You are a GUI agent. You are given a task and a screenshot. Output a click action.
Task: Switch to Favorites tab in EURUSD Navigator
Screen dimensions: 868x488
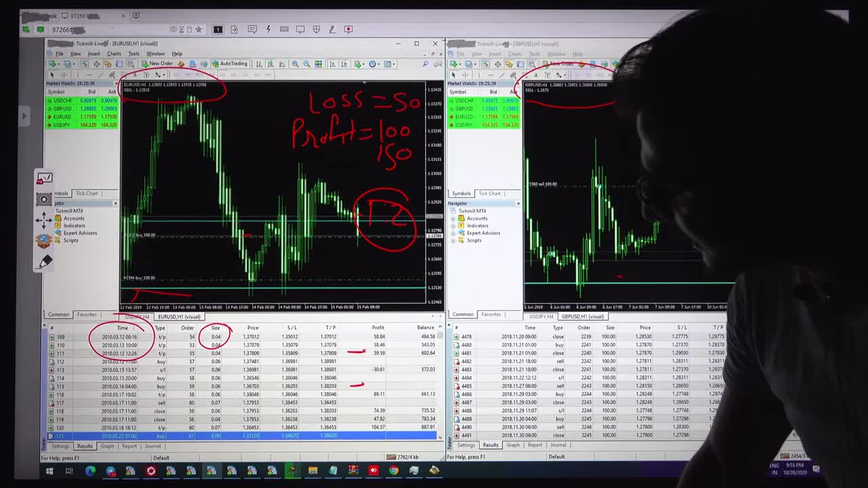click(x=87, y=314)
